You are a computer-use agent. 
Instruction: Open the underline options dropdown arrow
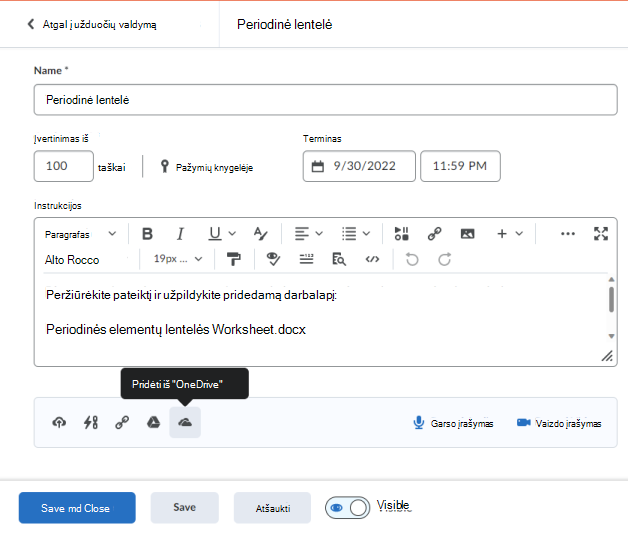232,234
